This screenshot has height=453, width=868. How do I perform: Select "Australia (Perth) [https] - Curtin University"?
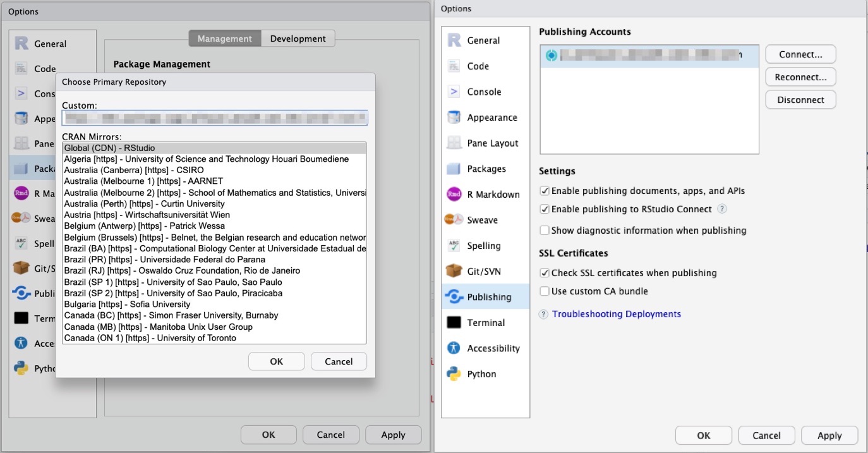point(214,204)
